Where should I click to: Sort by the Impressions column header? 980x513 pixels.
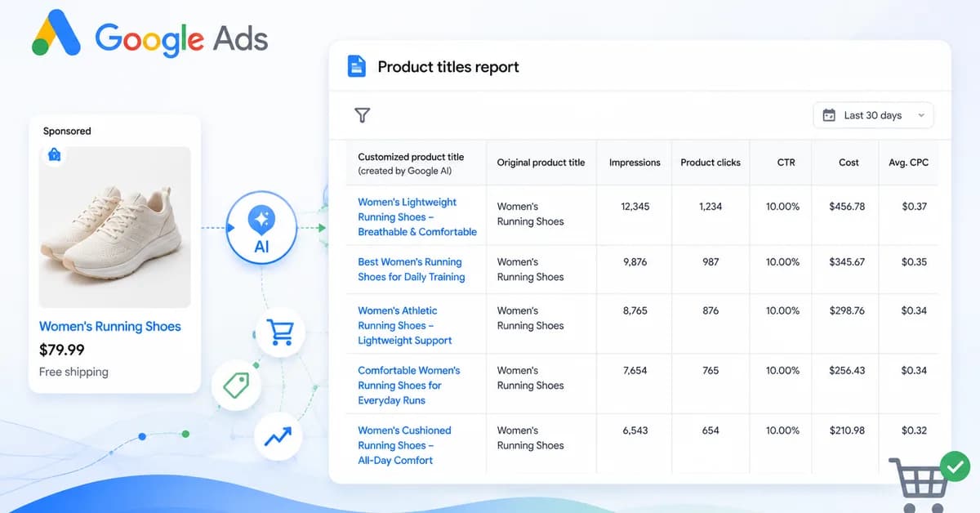[635, 163]
